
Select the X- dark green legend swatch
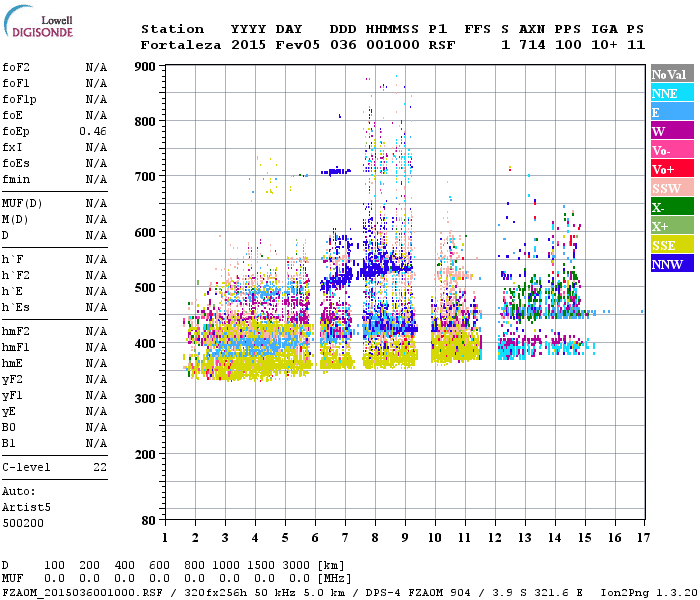click(672, 207)
